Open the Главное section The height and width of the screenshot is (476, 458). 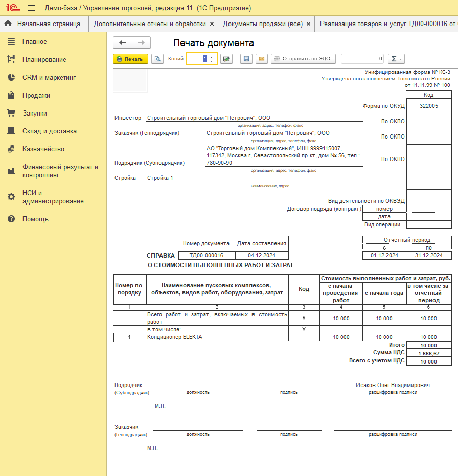(x=35, y=41)
